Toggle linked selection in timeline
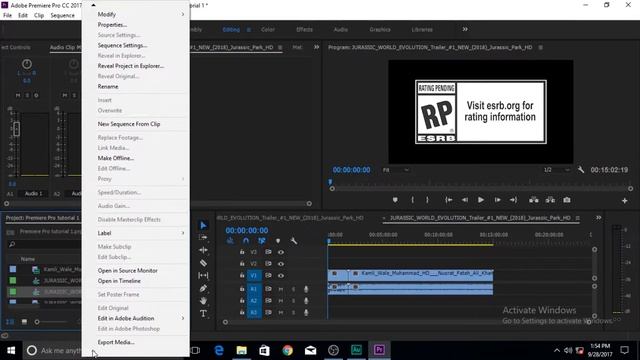Image resolution: width=640 pixels, height=360 pixels. (262, 241)
